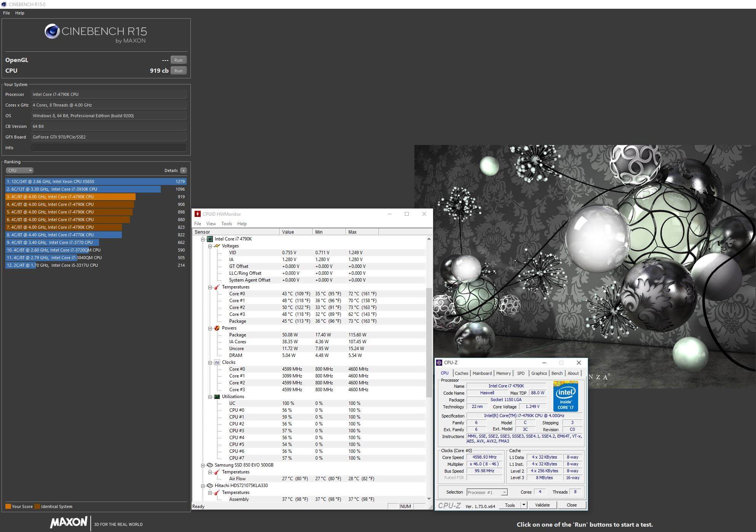Click the Details arrow icon in Ranking
The image size is (756, 532).
point(183,170)
